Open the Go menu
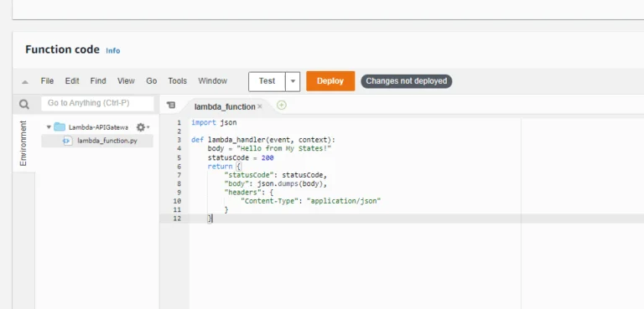This screenshot has height=309, width=644. coord(152,81)
